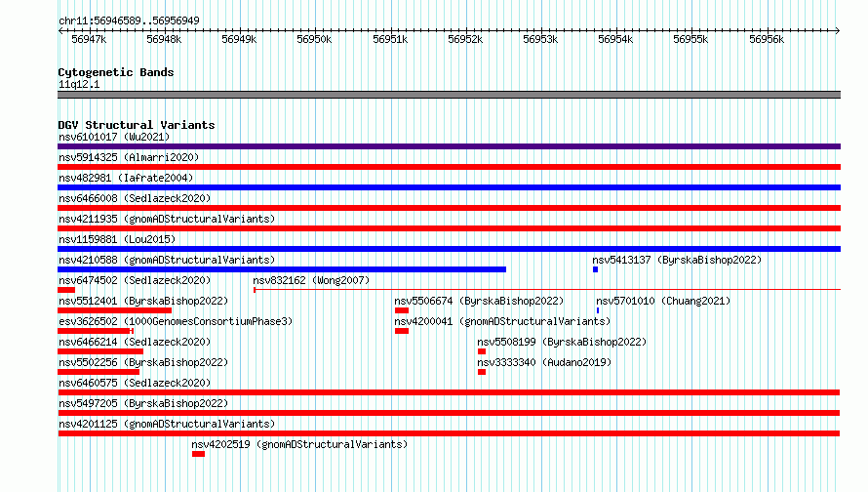Select the blue nsv1159881 variant bar
This screenshot has width=868, height=492.
(449, 249)
